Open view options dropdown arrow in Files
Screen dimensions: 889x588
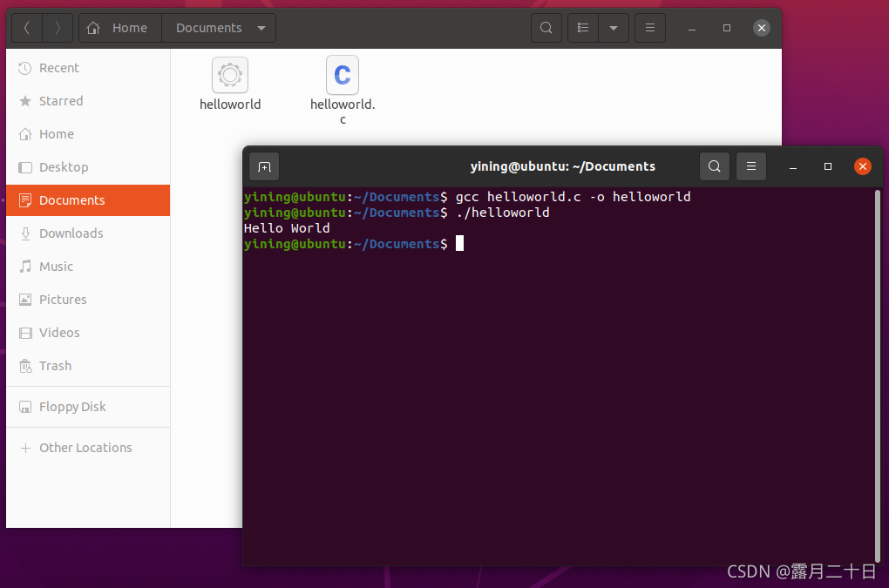[614, 28]
